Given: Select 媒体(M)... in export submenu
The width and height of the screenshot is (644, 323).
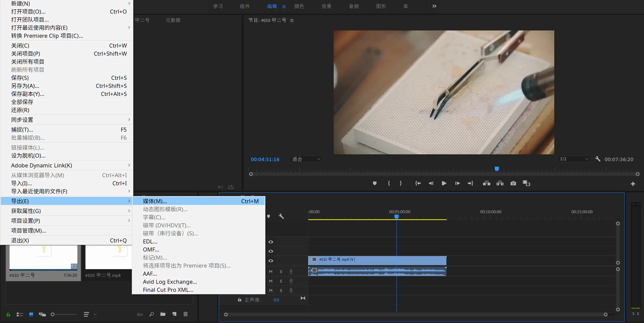Looking at the screenshot, I should (199, 201).
